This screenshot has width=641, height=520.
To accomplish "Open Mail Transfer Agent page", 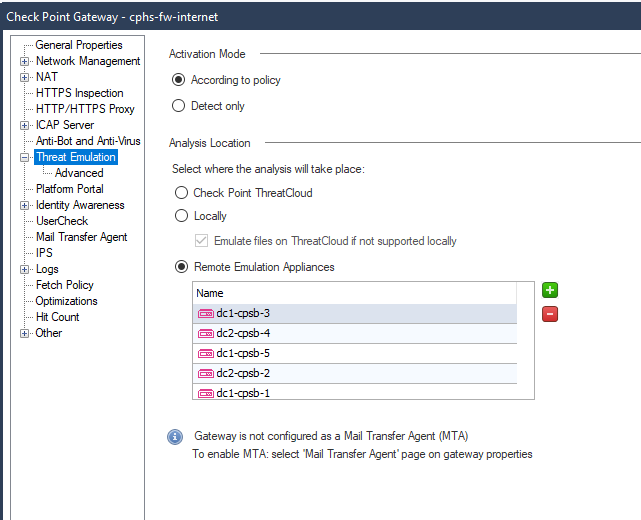I will pos(81,237).
